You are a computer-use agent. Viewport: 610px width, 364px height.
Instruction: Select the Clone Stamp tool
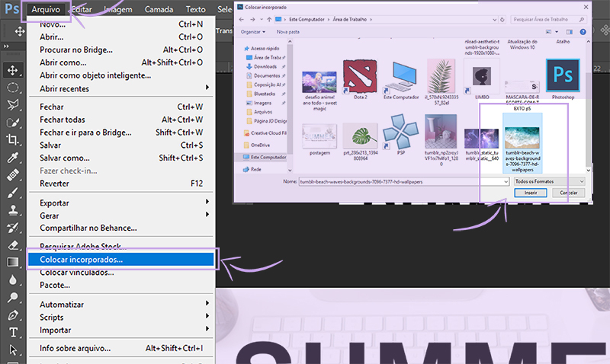tap(13, 210)
